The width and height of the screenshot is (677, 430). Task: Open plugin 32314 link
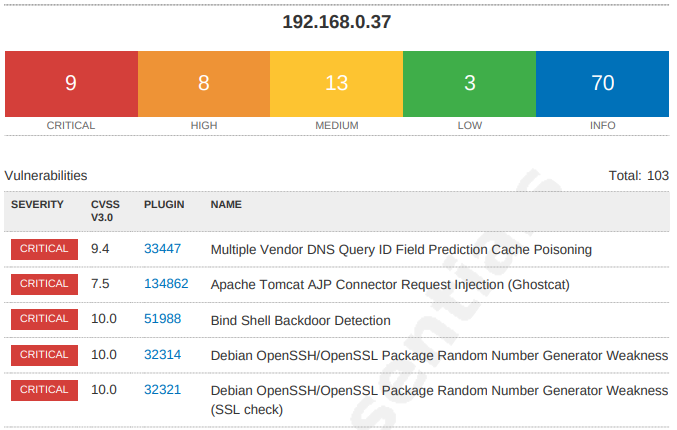coord(162,354)
